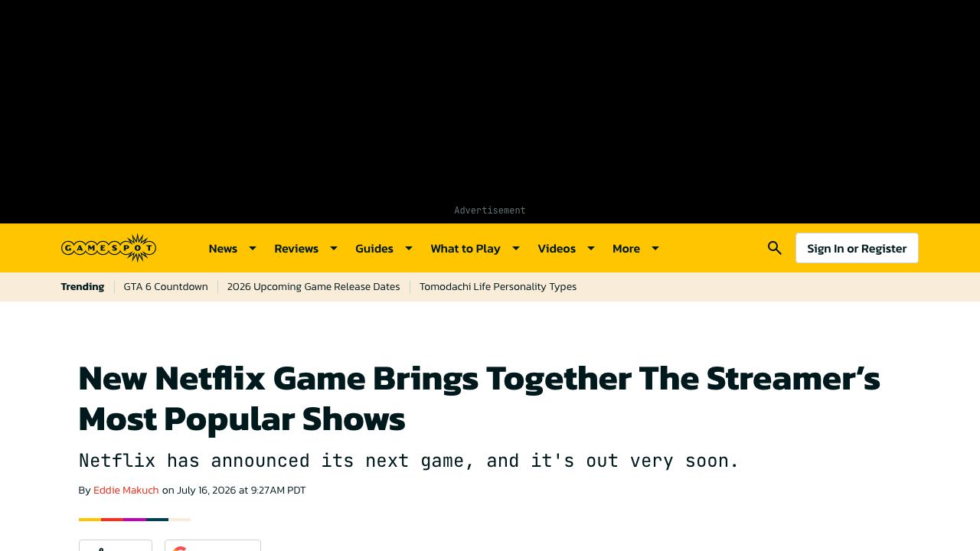Open author Eddie Makuch's profile link

pyautogui.click(x=126, y=490)
